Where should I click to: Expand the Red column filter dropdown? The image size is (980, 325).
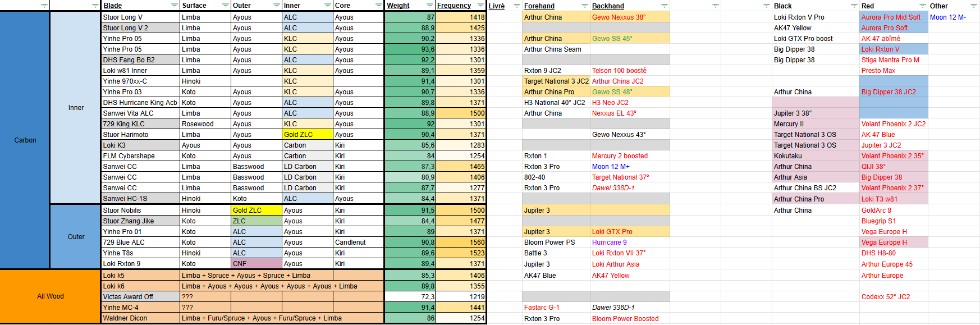click(x=922, y=6)
